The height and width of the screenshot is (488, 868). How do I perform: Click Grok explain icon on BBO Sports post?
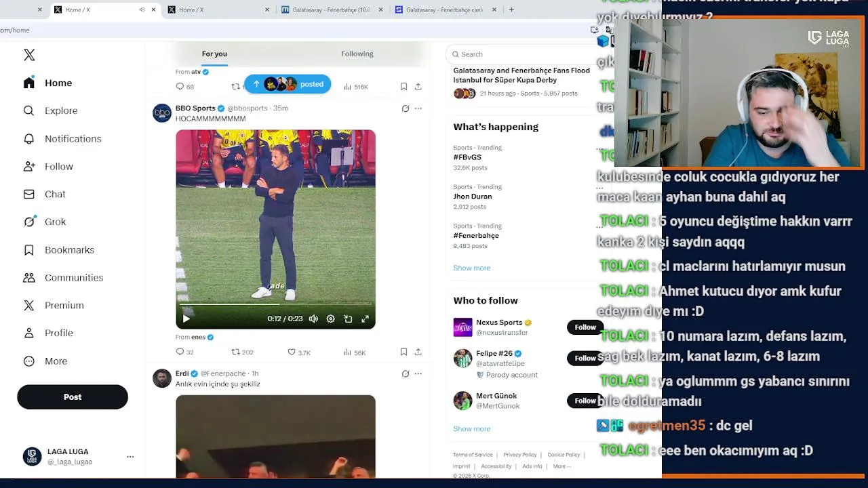point(406,108)
